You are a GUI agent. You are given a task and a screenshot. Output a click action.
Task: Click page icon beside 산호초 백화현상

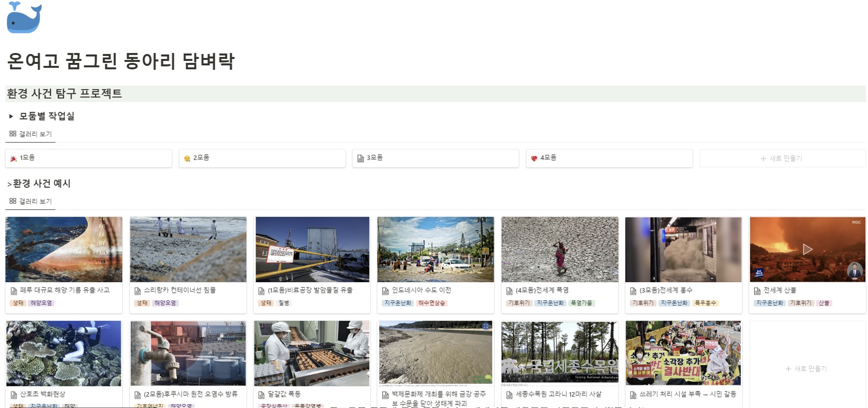pyautogui.click(x=14, y=395)
